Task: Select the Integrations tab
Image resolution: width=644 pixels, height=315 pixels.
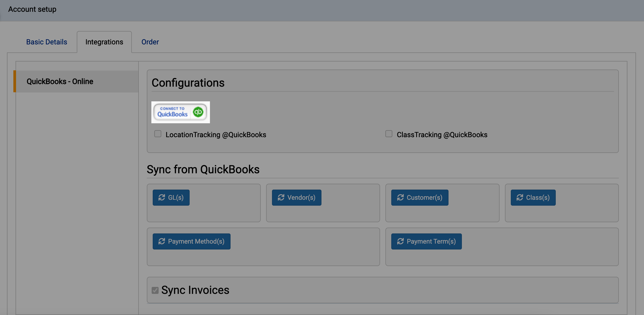Action: coord(104,42)
